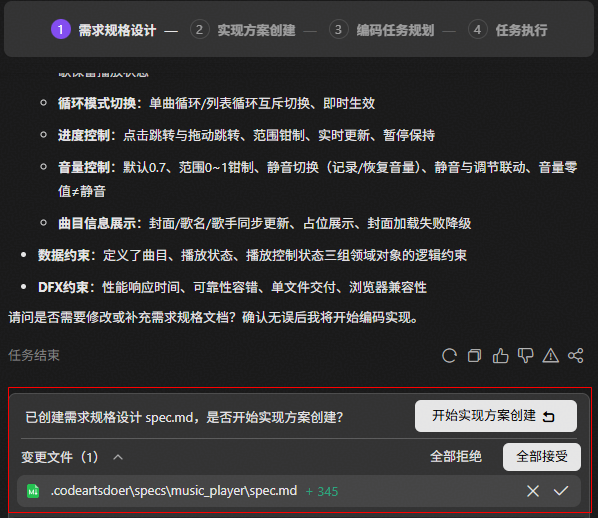Share the conversation using the share icon

pos(575,356)
